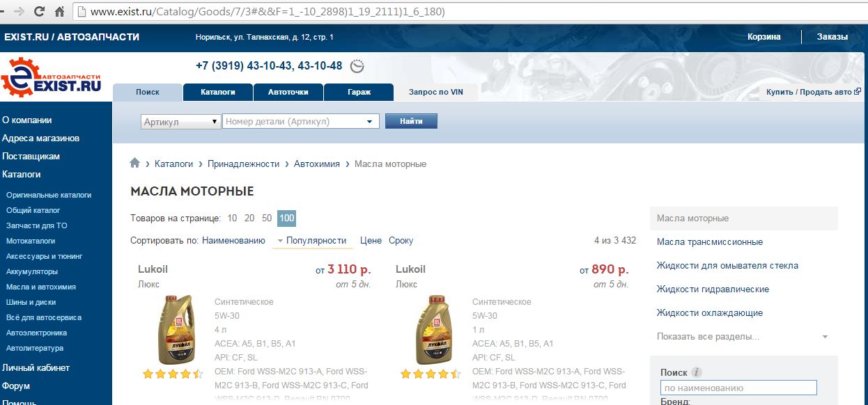Open the Артикул search type dropdown
Screen dimensions: 868x405
click(181, 122)
